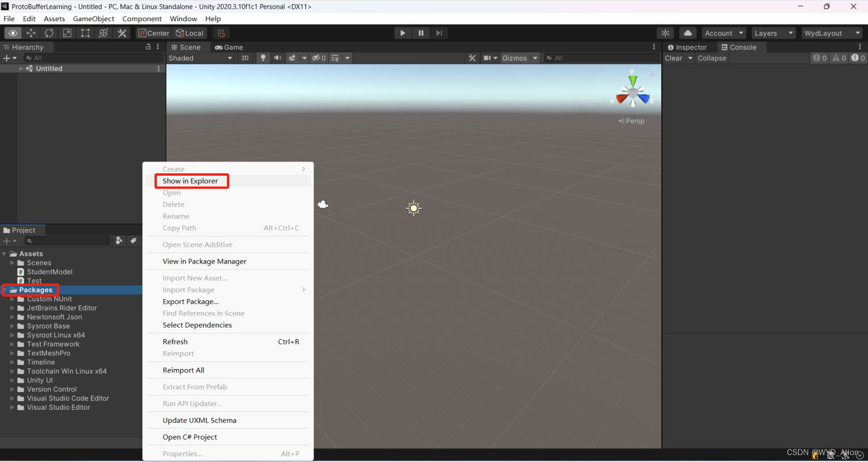868x462 pixels.
Task: Open the GameObject menu
Action: pyautogui.click(x=94, y=18)
